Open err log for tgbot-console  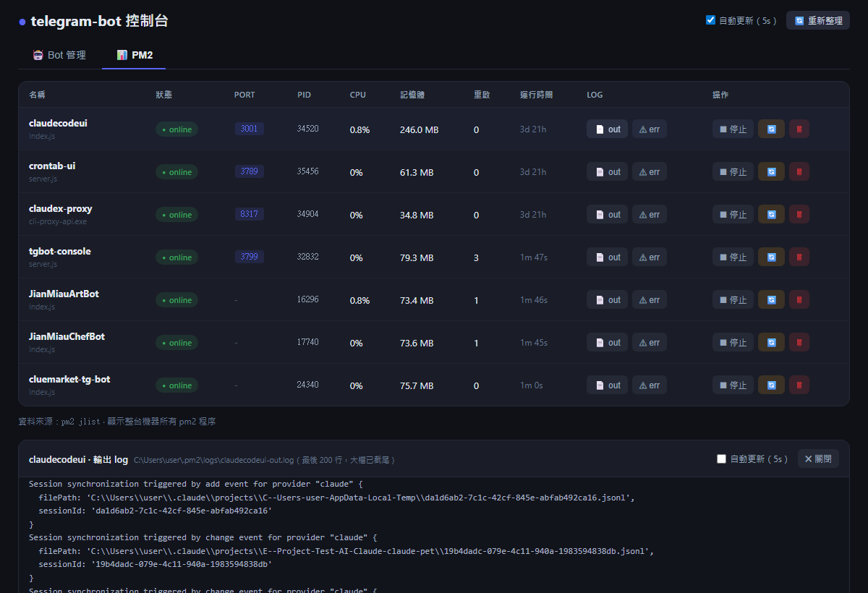650,257
